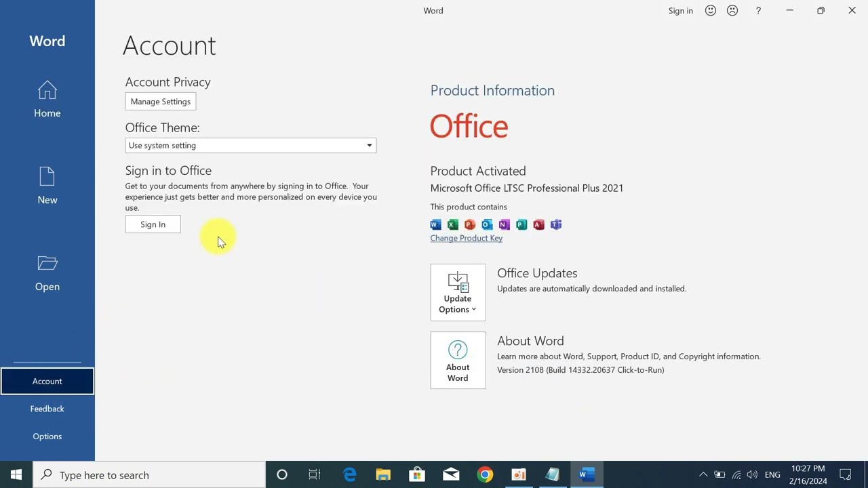Viewport: 868px width, 488px height.
Task: Launch Microsoft Edge from taskbar
Action: click(x=349, y=474)
